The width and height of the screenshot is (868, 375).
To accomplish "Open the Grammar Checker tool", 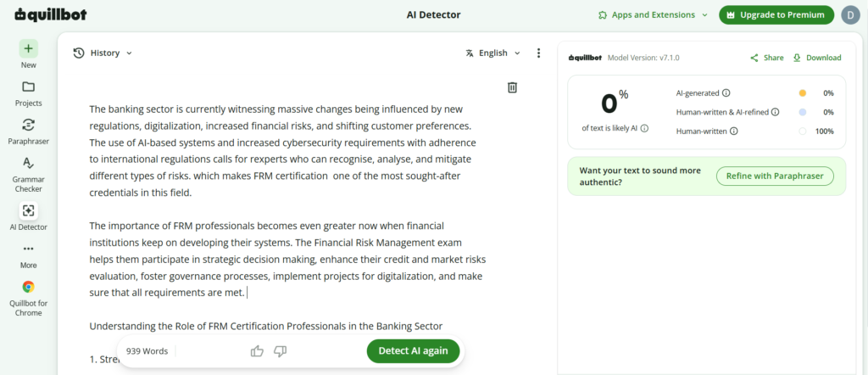I will (28, 163).
